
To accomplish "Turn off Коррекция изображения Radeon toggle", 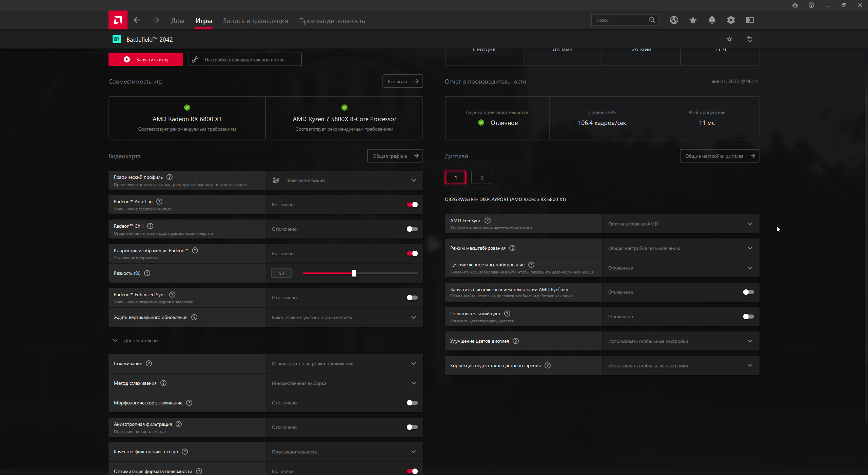I will [x=412, y=253].
